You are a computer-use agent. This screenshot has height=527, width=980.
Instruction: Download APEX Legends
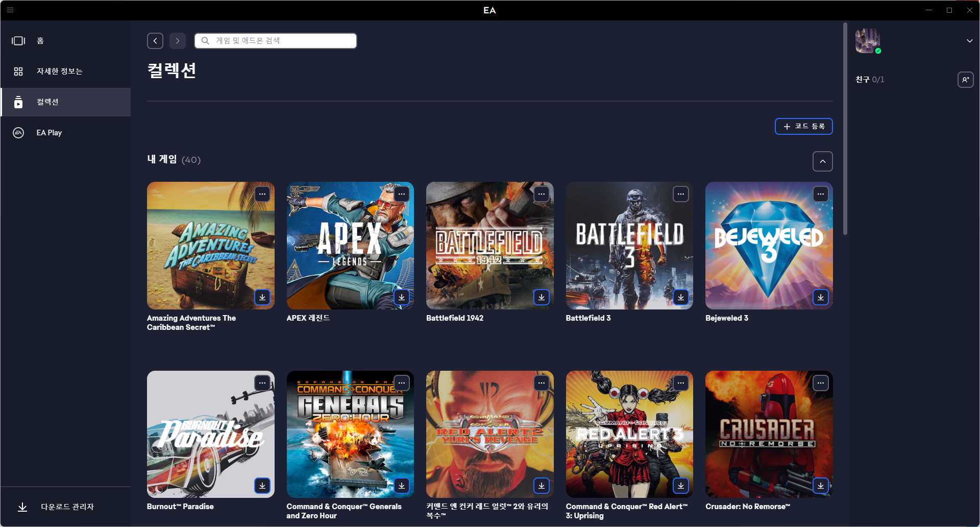point(402,297)
